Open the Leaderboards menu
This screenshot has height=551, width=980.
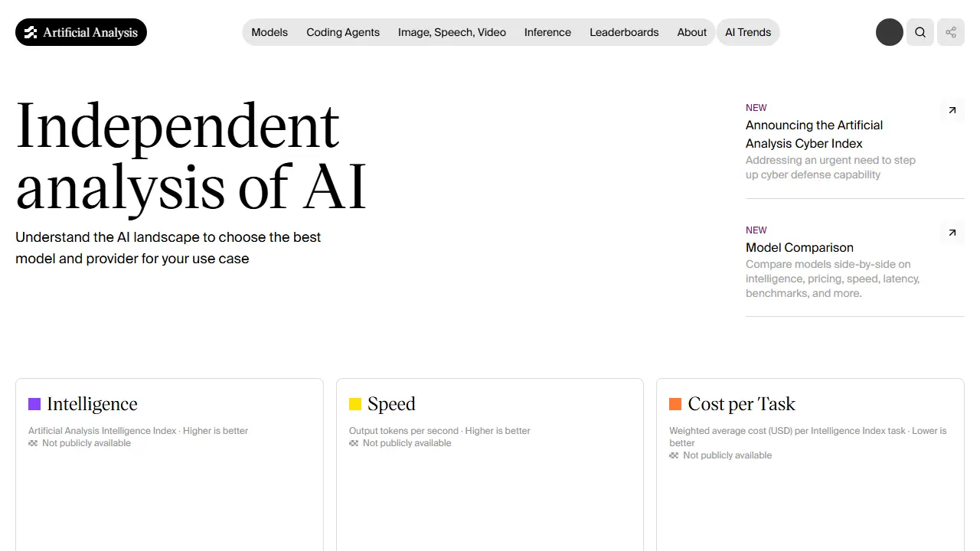pos(624,32)
